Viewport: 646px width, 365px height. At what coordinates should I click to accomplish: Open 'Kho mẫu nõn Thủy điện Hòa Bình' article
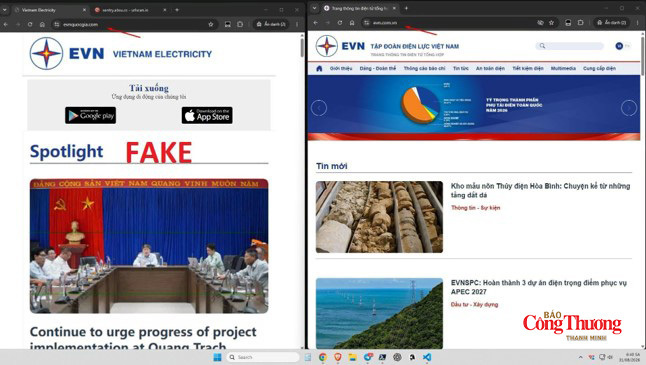pos(541,190)
